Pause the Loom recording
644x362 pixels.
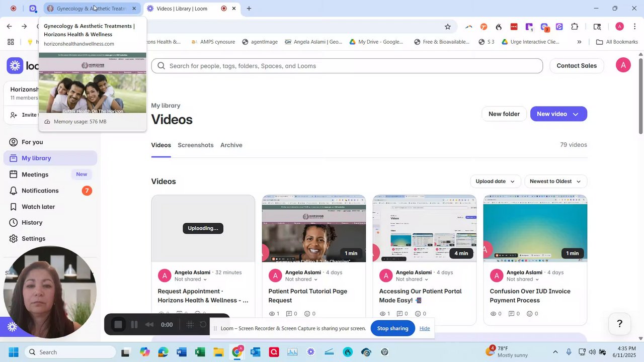pyautogui.click(x=134, y=325)
